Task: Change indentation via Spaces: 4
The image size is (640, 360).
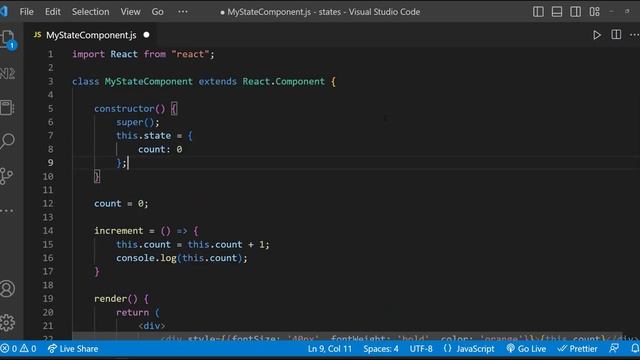Action: (x=381, y=349)
